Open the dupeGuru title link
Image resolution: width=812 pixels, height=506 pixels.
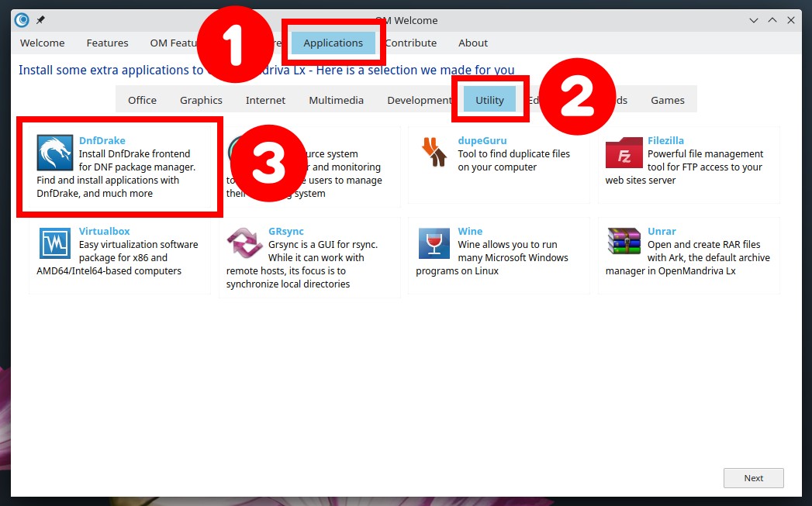coord(482,140)
